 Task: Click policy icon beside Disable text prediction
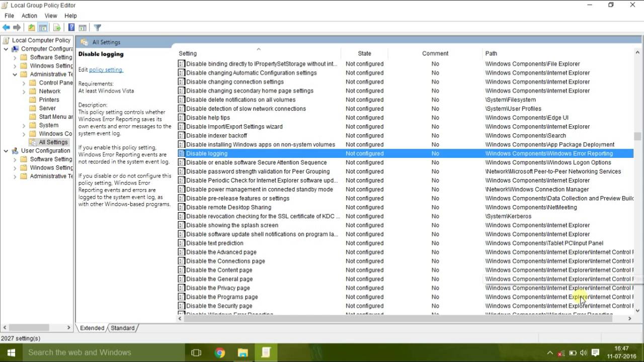tap(182, 243)
